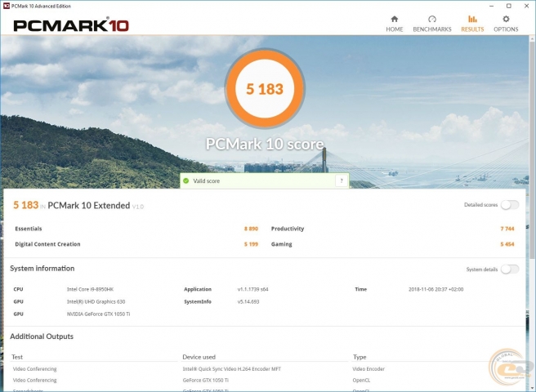
Task: Open the Benchmarks gauge icon
Action: (432, 19)
